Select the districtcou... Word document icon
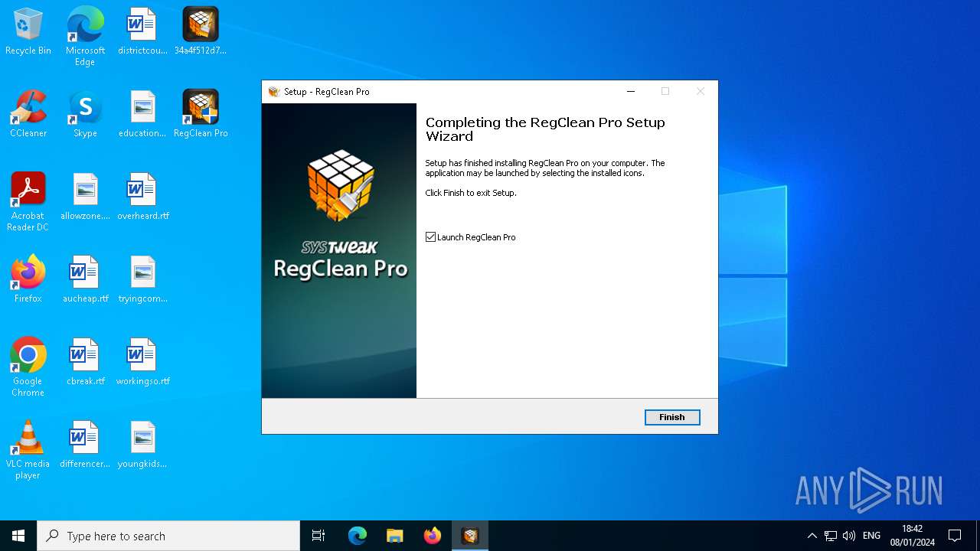 pyautogui.click(x=142, y=32)
